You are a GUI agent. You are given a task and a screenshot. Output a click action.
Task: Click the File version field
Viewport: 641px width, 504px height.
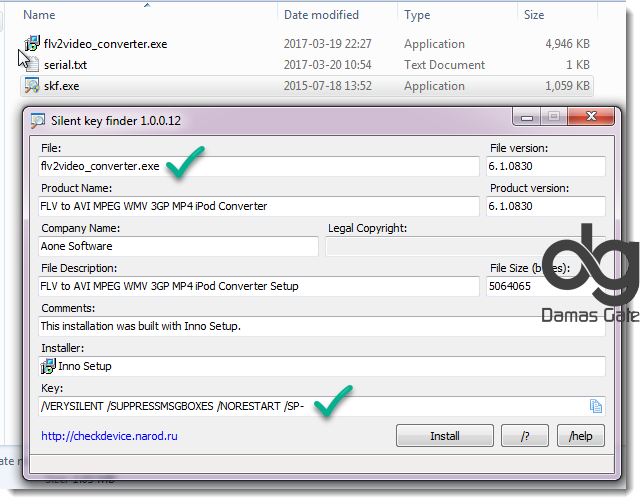(546, 166)
